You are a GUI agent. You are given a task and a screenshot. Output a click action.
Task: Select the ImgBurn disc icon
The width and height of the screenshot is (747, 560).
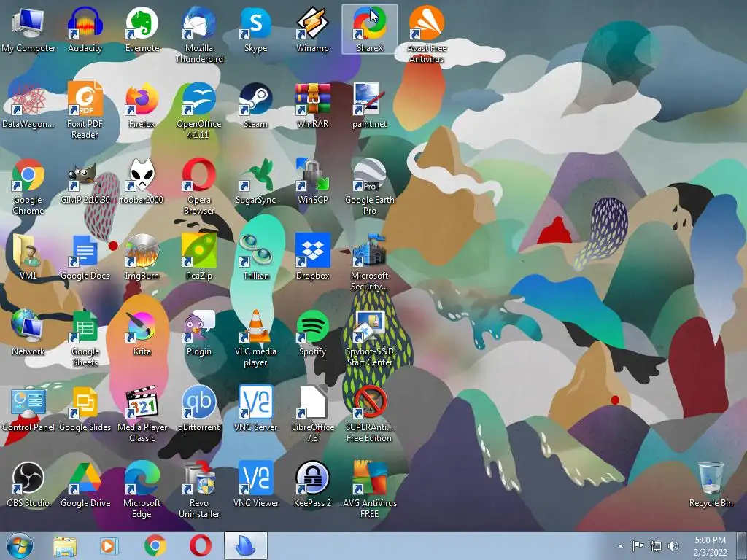[142, 257]
